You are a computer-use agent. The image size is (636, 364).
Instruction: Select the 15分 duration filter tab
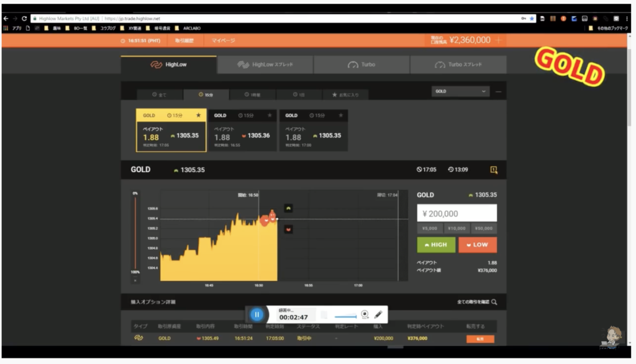(x=206, y=94)
